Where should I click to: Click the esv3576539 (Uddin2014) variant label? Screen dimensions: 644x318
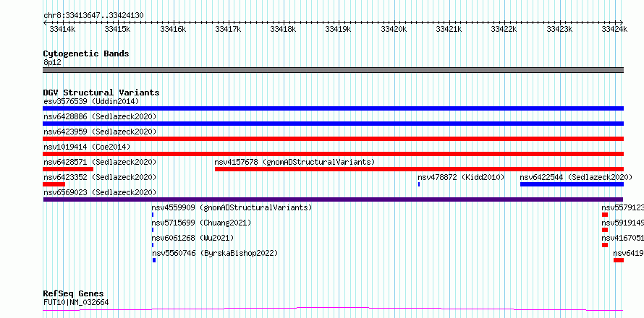point(91,101)
